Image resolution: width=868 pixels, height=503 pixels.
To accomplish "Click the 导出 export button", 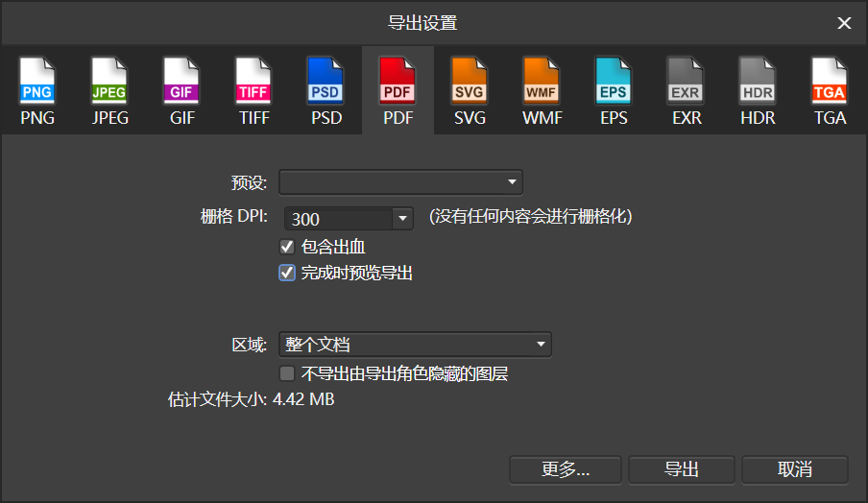I will pos(682,469).
